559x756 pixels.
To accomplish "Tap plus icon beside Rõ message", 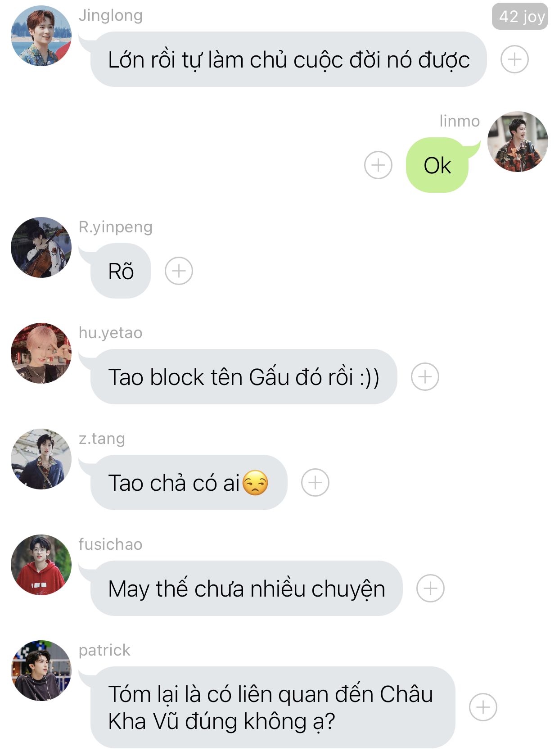I will click(179, 271).
